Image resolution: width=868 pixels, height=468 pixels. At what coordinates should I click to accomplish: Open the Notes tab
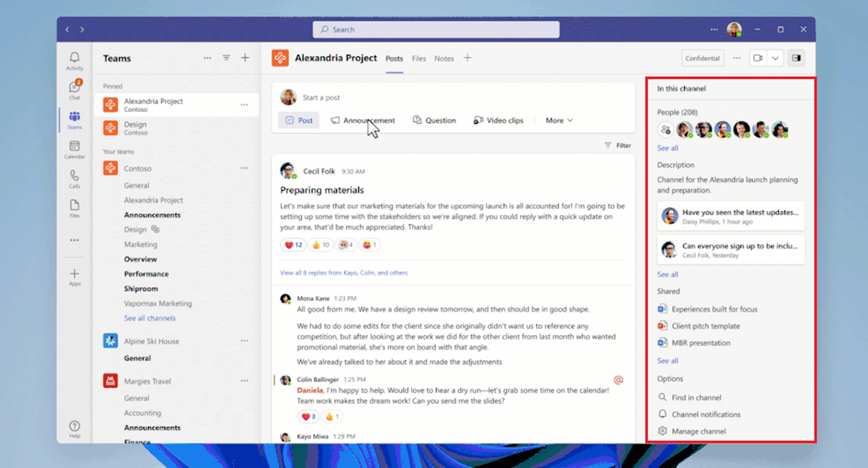pyautogui.click(x=445, y=58)
